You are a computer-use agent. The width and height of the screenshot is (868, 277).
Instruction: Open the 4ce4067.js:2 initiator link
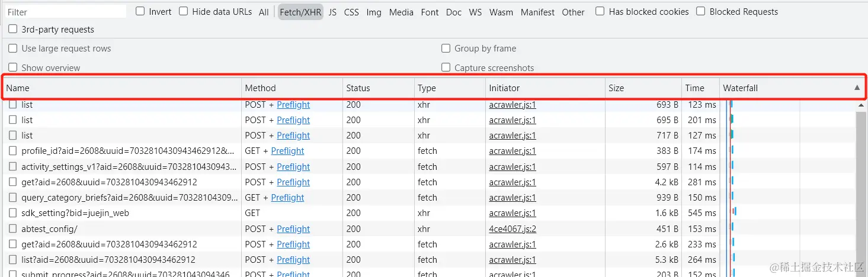pyautogui.click(x=513, y=228)
